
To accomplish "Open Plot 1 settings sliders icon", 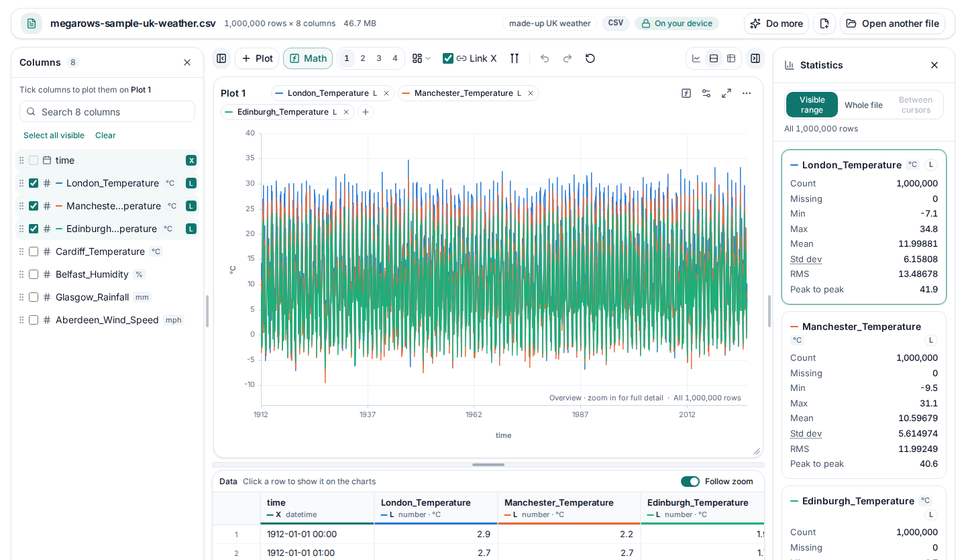I will pos(706,93).
